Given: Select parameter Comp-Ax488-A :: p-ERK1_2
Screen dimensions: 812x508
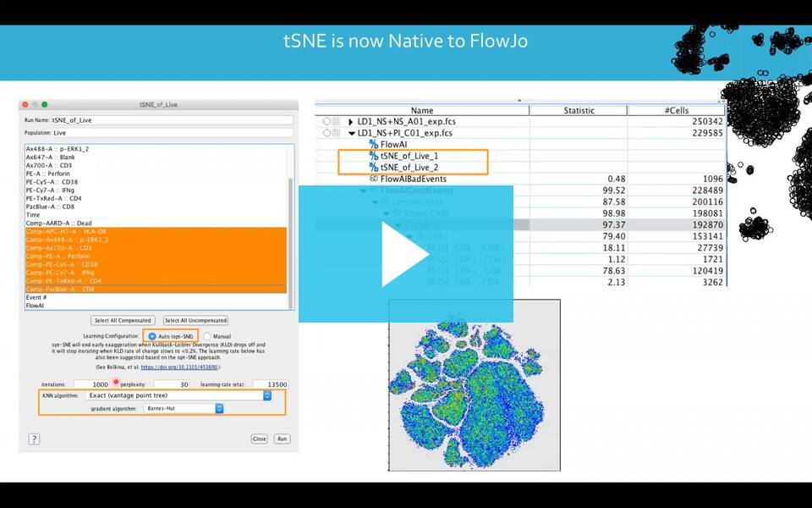Looking at the screenshot, I should [x=156, y=240].
